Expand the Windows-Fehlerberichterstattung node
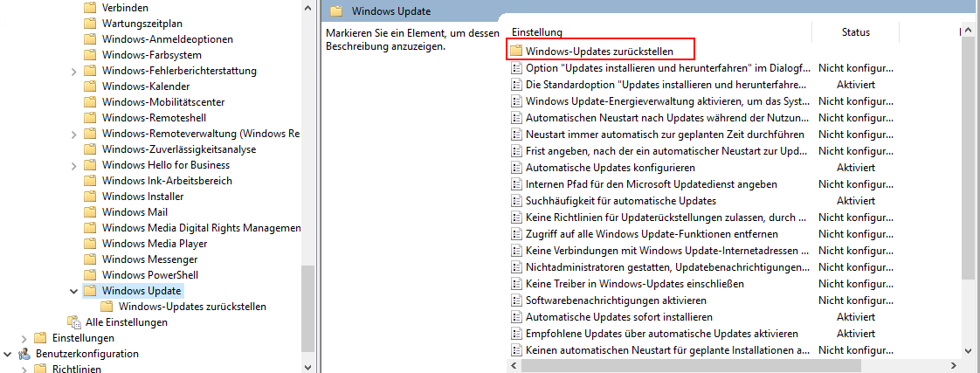 [x=74, y=71]
